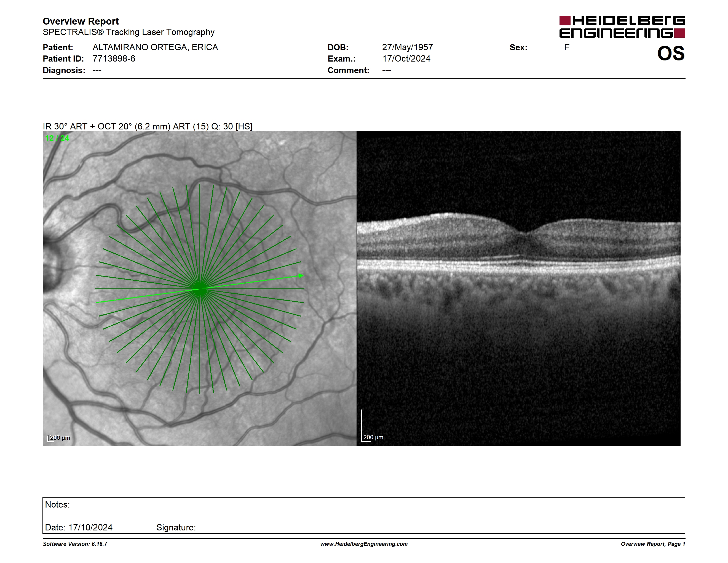Click the 'Diagnosis:' label
728x563 pixels.
(x=64, y=70)
